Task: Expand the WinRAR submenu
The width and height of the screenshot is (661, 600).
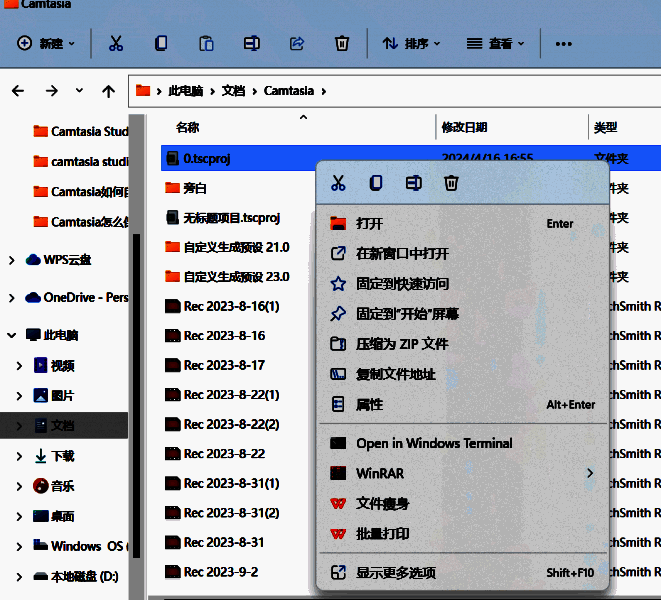Action: coord(589,473)
